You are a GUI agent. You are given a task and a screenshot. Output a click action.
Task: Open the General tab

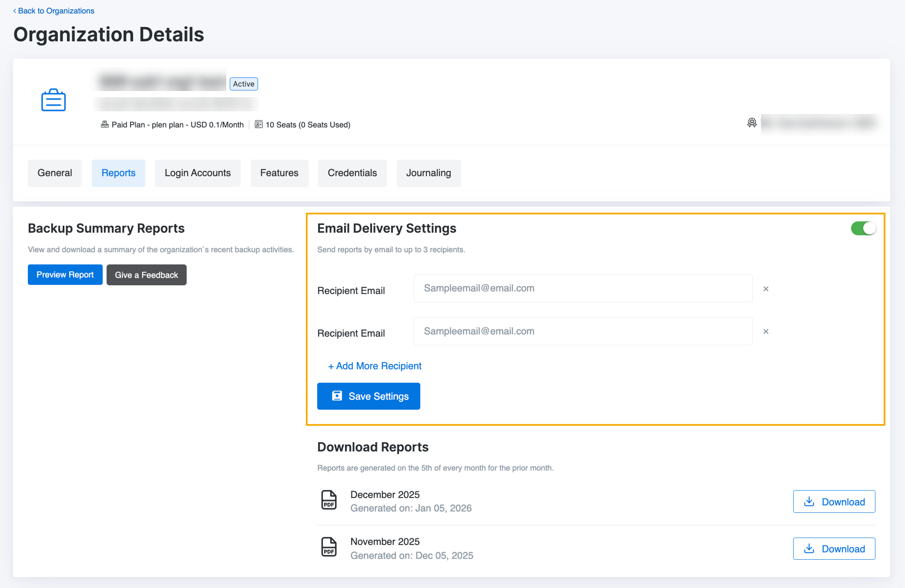click(55, 173)
